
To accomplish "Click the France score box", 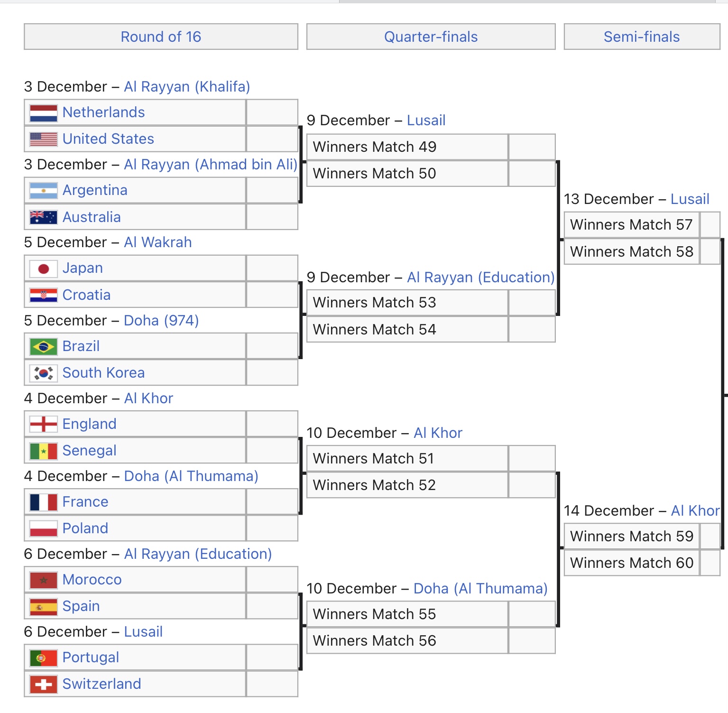I will click(272, 502).
